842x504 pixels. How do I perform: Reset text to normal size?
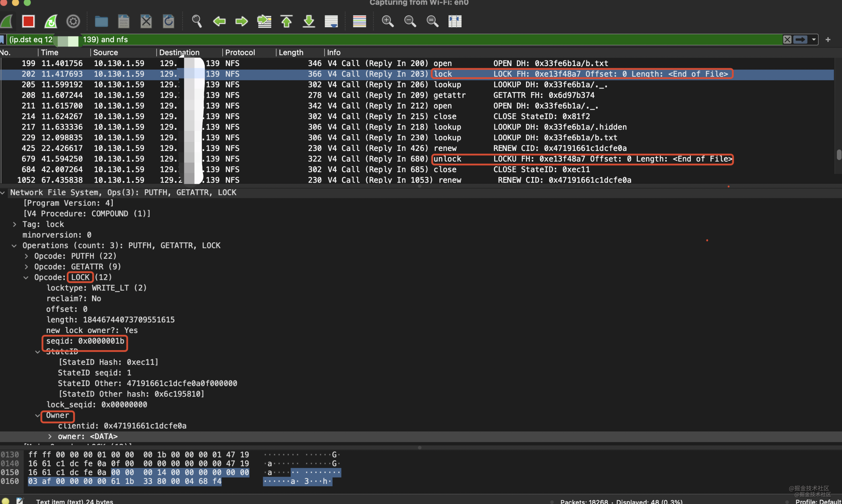pos(433,21)
